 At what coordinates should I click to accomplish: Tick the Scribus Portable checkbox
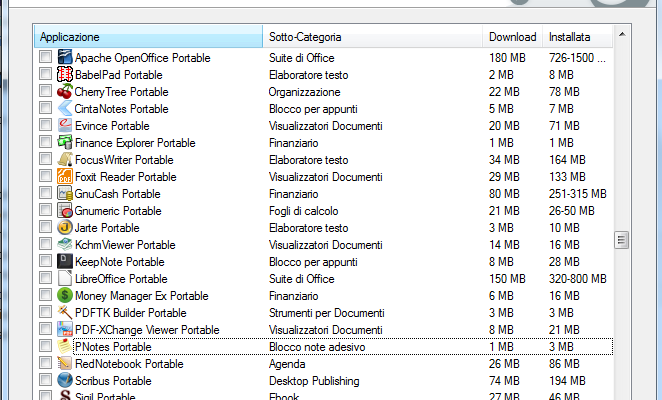(x=45, y=379)
